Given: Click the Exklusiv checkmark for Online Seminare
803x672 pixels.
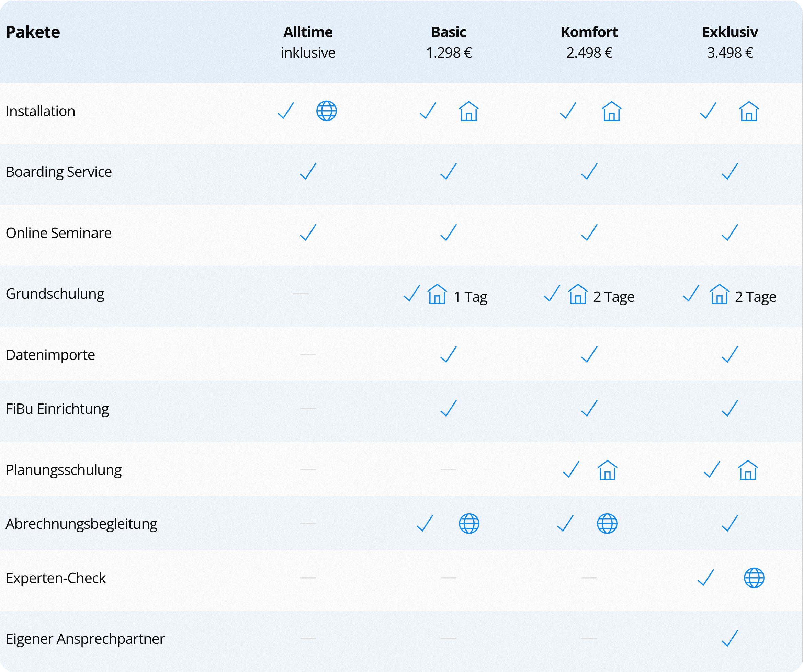Looking at the screenshot, I should click(x=730, y=232).
